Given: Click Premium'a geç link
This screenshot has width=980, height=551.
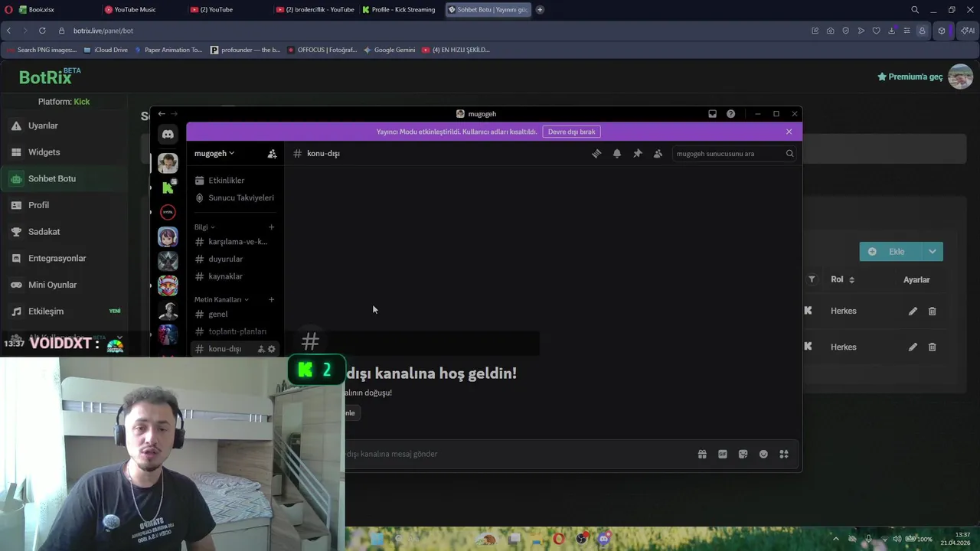Looking at the screenshot, I should point(910,77).
